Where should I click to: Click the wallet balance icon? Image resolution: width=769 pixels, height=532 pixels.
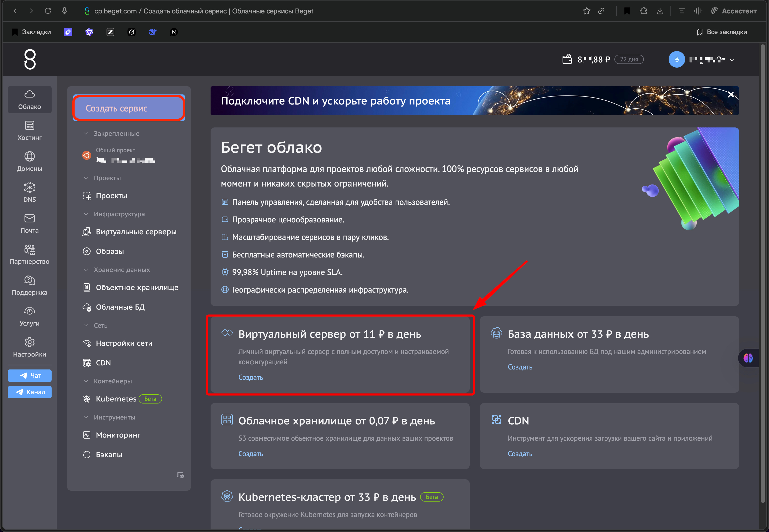click(567, 59)
